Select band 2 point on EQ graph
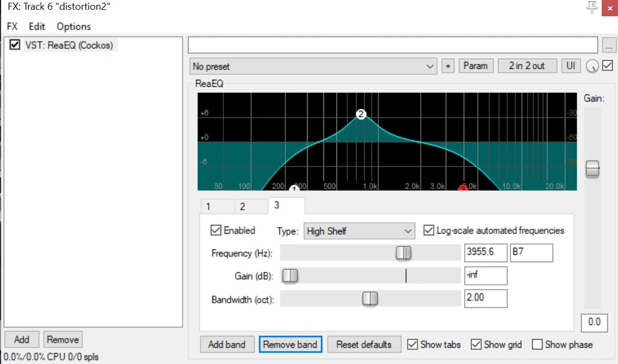The width and height of the screenshot is (618, 364). point(361,114)
